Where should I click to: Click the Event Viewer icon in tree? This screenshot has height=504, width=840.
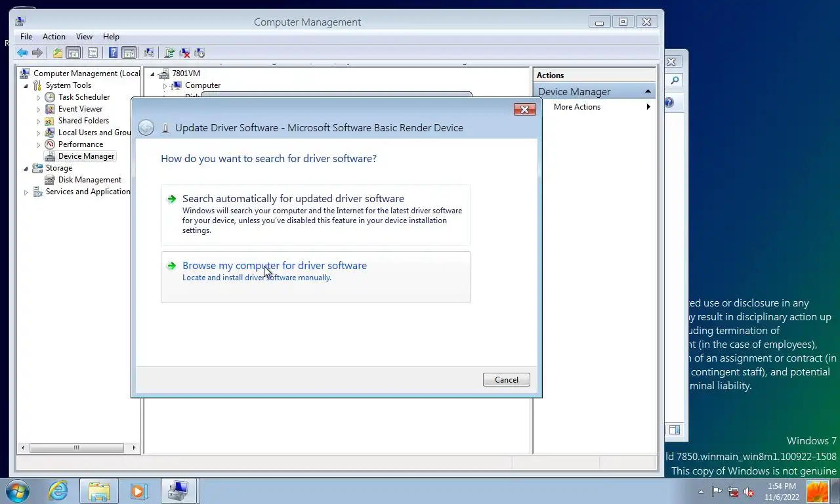pos(50,109)
